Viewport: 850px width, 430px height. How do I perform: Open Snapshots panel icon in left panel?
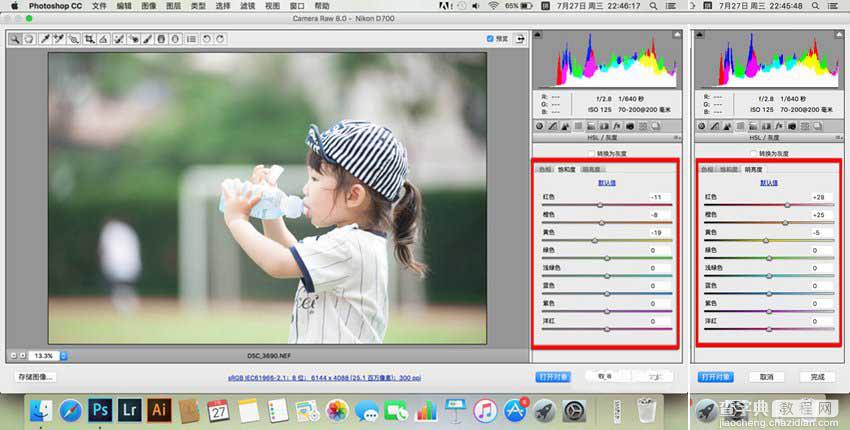click(x=656, y=126)
